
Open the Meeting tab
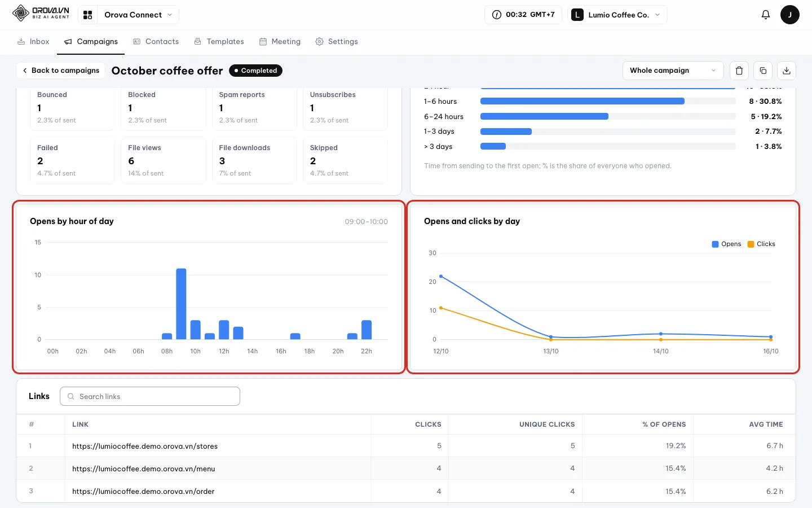(280, 42)
